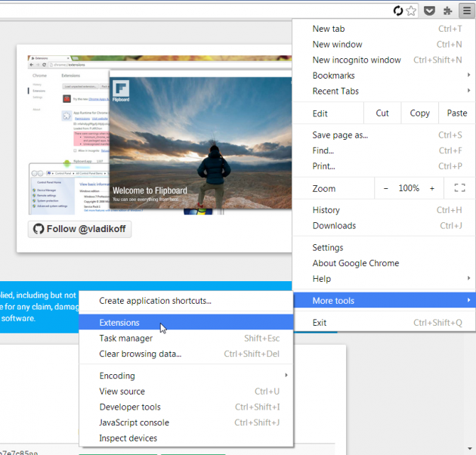Decrease zoom with the minus button
This screenshot has height=455, width=476.
[x=385, y=188]
